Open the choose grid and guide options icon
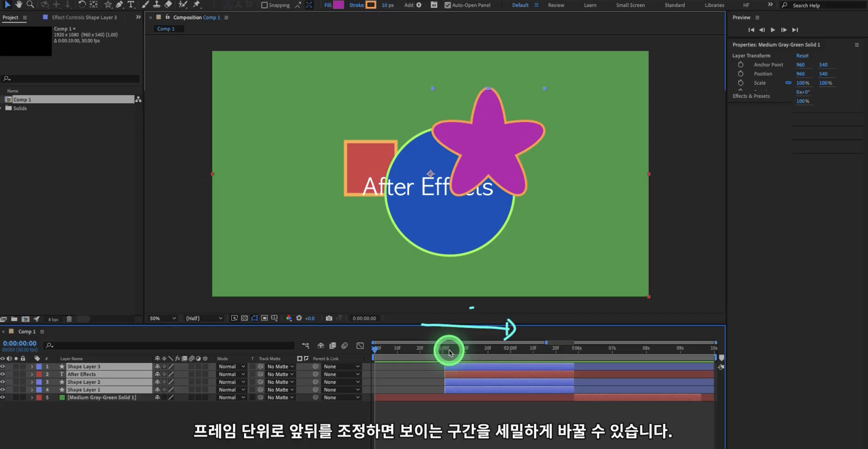868x449 pixels. pyautogui.click(x=274, y=318)
